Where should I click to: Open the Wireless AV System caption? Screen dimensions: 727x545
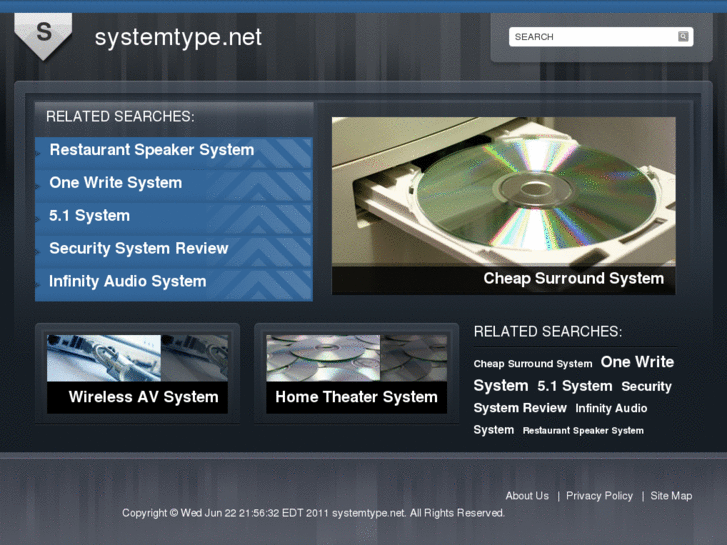pos(143,398)
